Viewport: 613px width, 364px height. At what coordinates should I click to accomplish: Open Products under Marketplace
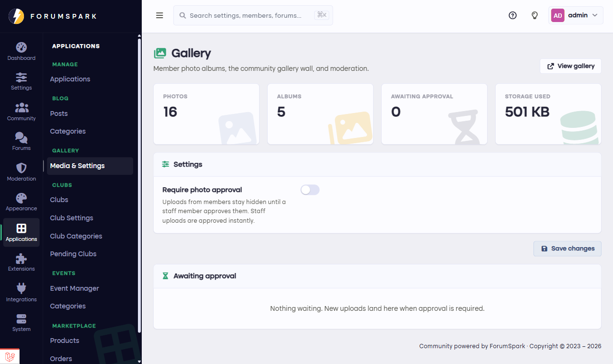pos(65,341)
